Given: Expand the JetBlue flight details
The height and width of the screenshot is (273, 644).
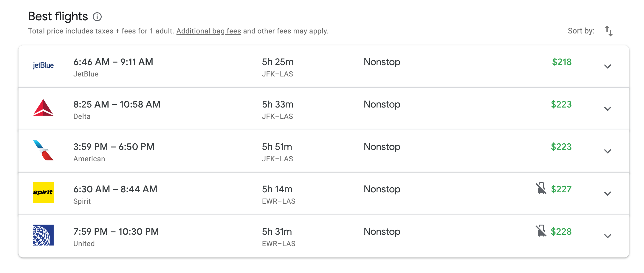Looking at the screenshot, I should tap(608, 66).
